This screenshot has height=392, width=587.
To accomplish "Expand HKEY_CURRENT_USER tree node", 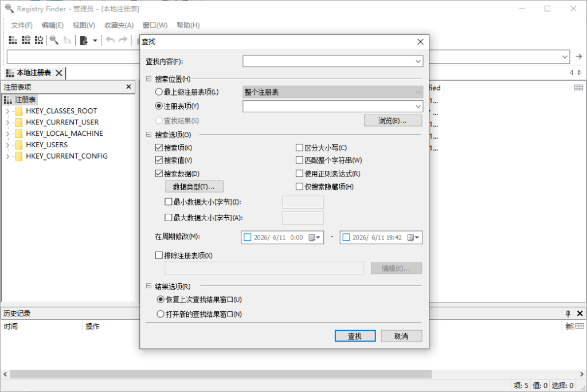I will coord(7,123).
